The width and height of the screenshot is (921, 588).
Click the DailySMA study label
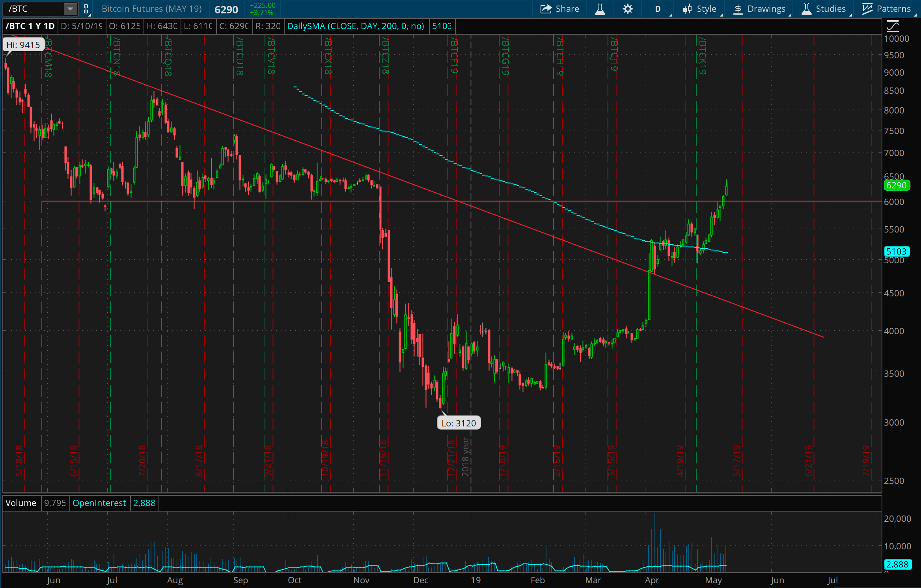coord(356,26)
